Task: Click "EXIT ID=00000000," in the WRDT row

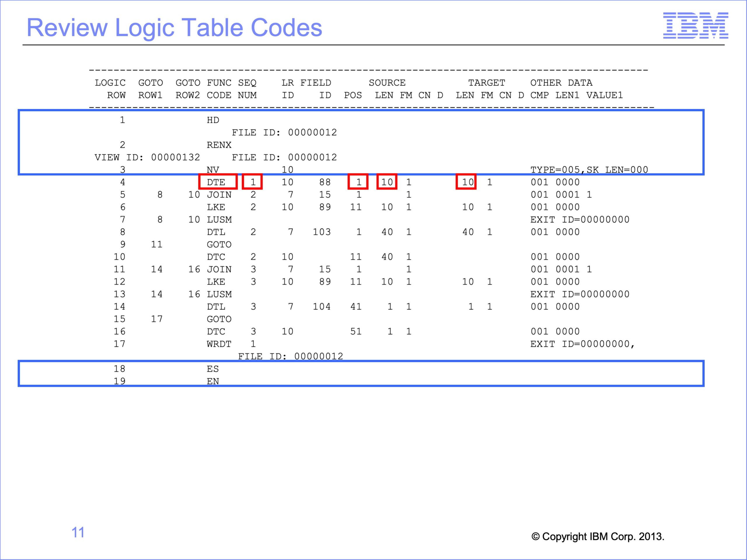Action: (x=583, y=344)
